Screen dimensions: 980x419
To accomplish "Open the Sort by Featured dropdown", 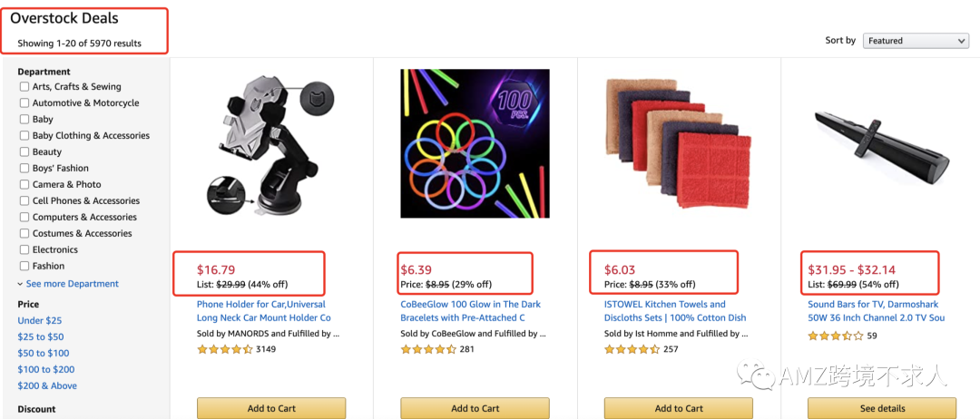I will click(x=916, y=41).
